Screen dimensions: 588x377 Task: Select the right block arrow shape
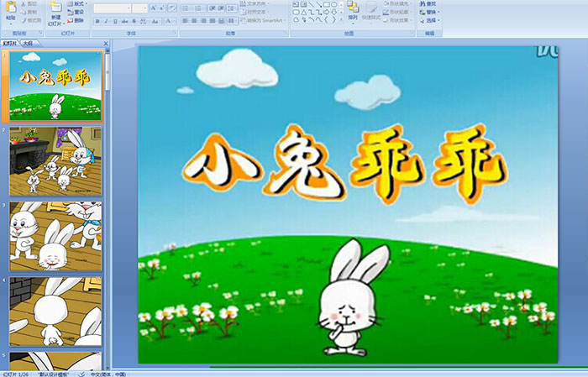coord(326,13)
